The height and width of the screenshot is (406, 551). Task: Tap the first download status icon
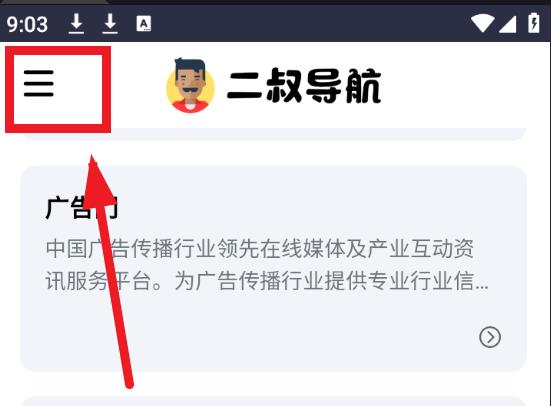76,24
